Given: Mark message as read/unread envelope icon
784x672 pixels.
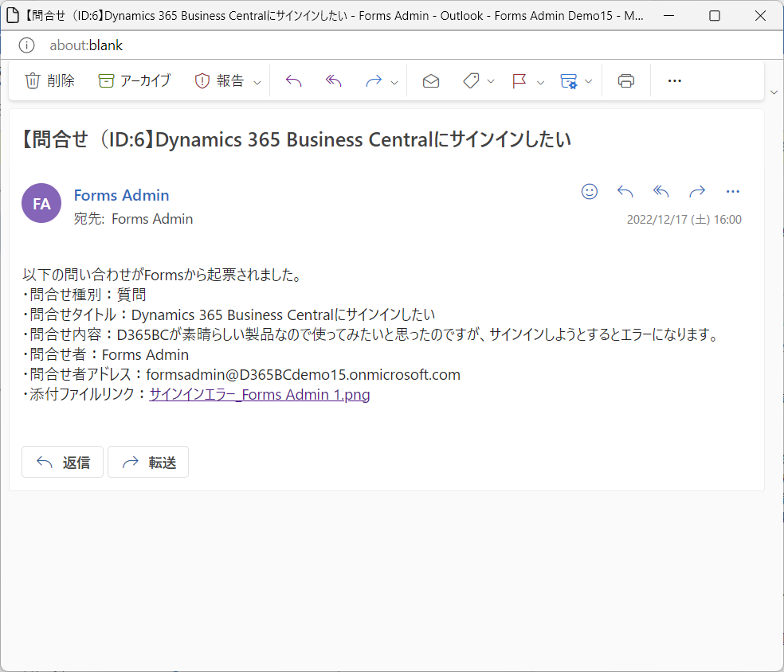Looking at the screenshot, I should point(431,81).
